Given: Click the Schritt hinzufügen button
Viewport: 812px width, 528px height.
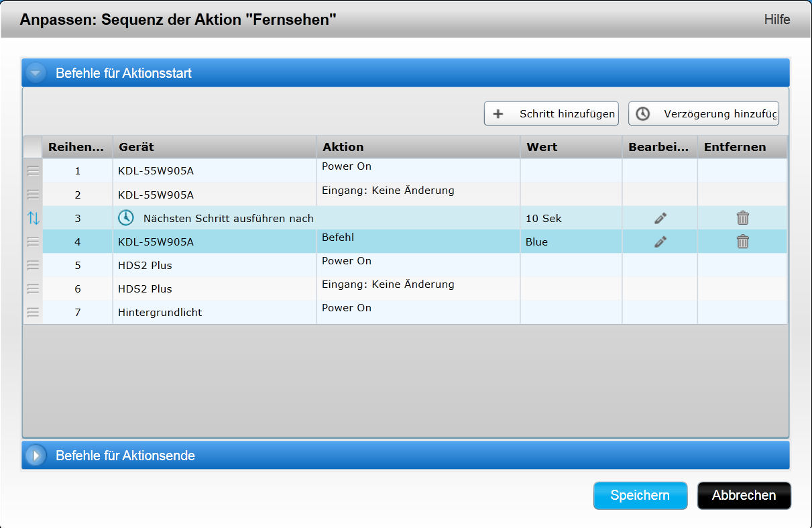Looking at the screenshot, I should (x=551, y=113).
